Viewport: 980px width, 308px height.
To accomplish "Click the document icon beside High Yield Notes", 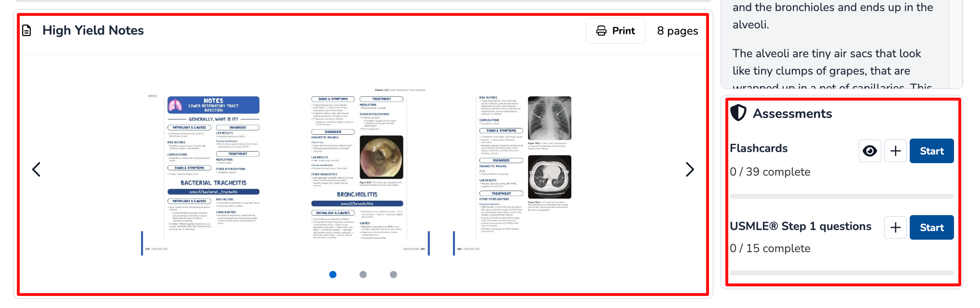I will coord(27,30).
